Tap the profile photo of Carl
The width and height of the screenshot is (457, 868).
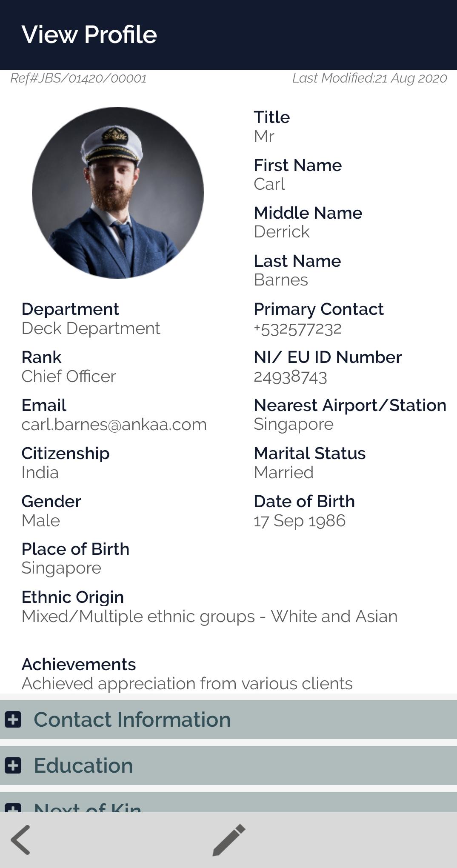click(x=118, y=193)
